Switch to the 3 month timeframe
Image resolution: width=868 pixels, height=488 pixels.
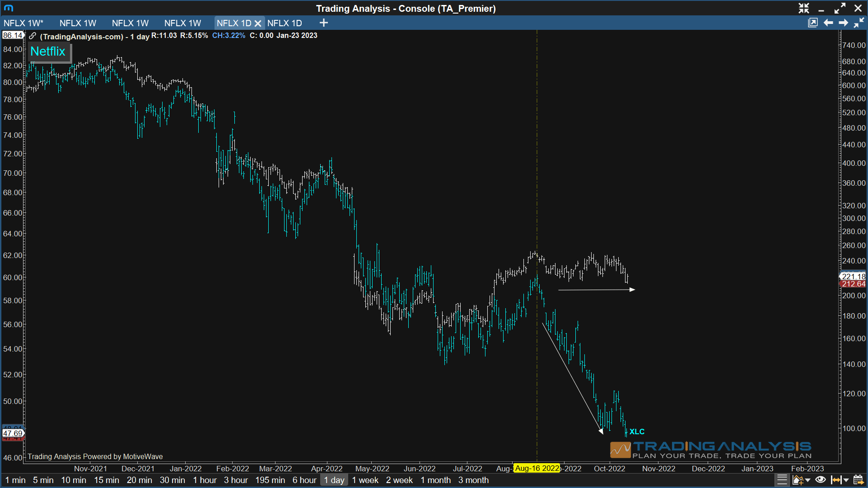click(473, 480)
